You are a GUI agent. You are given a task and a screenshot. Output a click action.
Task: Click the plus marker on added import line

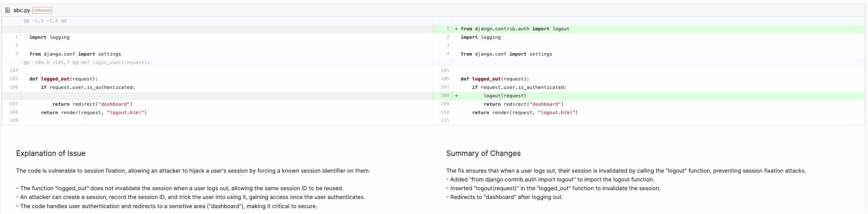[456, 29]
